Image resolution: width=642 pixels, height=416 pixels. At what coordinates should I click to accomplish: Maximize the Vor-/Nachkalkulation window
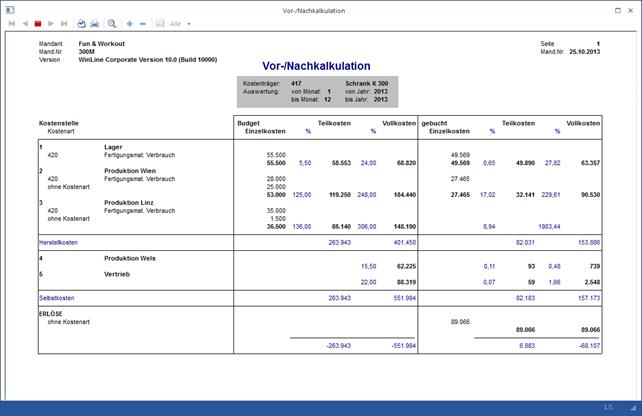pos(616,8)
